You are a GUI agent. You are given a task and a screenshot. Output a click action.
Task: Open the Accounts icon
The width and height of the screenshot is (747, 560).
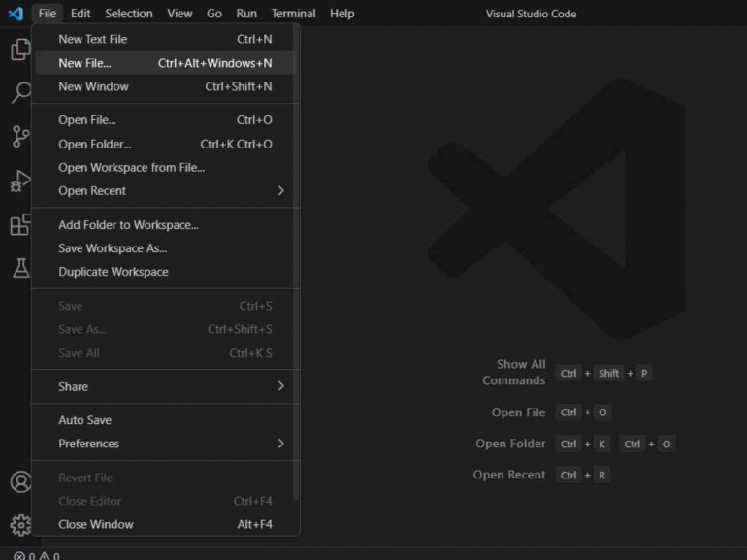click(x=20, y=481)
